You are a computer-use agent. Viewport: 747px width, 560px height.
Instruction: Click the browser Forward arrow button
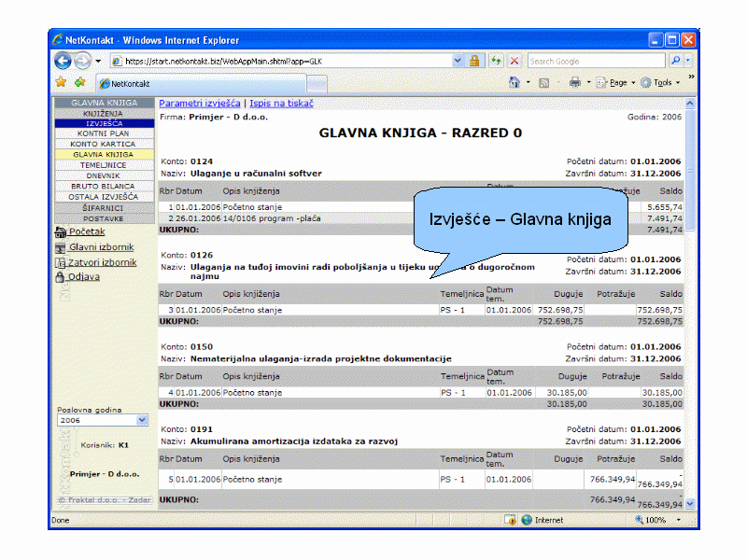(83, 61)
